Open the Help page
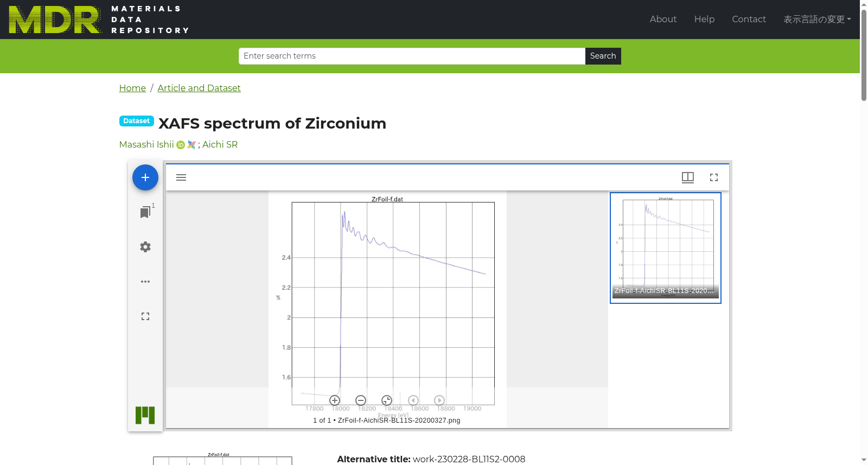This screenshot has width=868, height=465. point(704,20)
